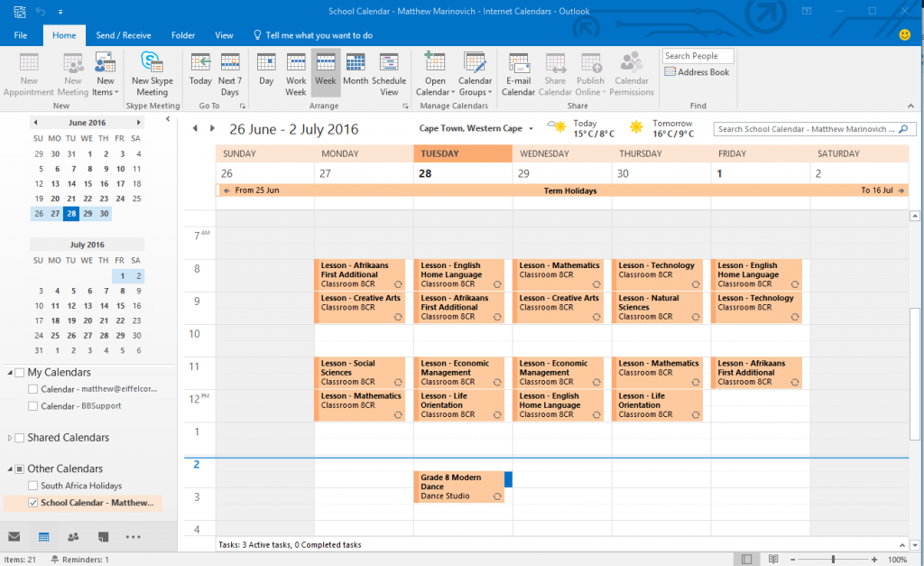Open the View tab

tap(224, 35)
